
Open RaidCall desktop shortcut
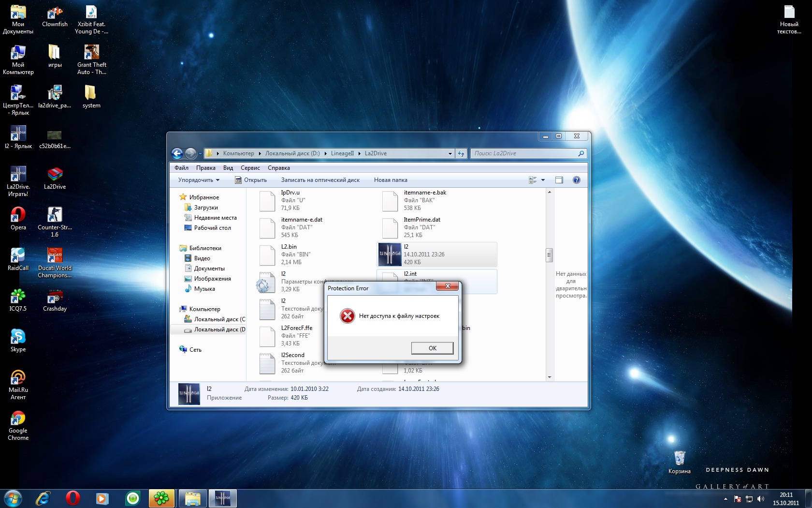click(18, 259)
